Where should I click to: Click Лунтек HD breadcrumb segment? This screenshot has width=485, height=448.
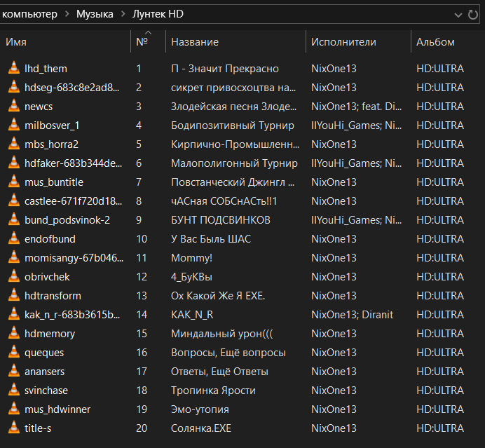pyautogui.click(x=158, y=14)
